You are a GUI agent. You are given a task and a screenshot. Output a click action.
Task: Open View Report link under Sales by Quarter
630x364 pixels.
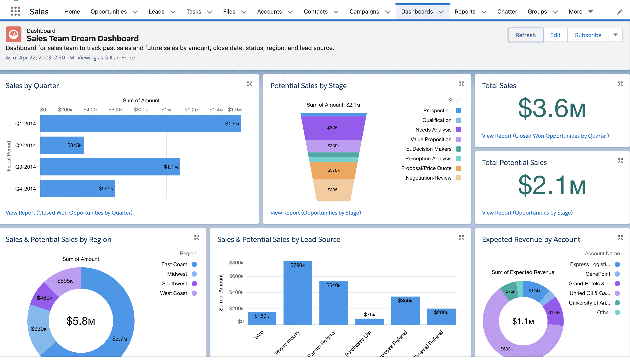tap(69, 212)
